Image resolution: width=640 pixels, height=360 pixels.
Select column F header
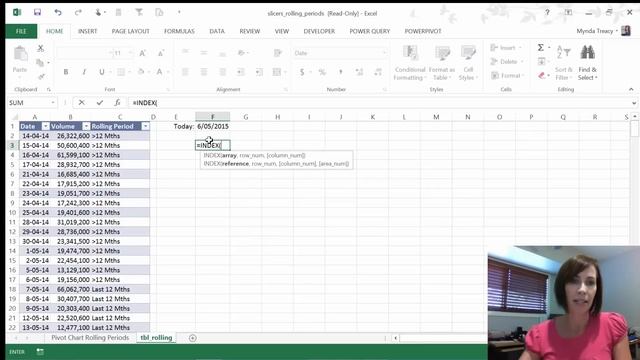(213, 117)
